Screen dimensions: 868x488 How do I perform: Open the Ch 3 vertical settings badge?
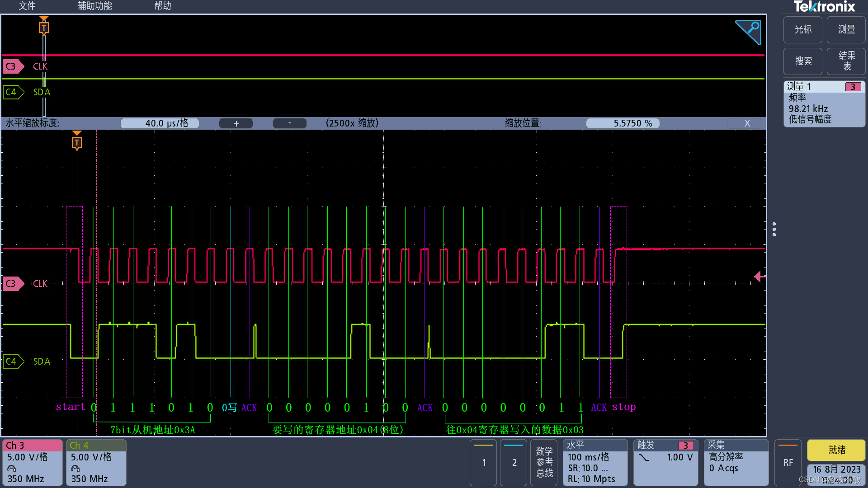33,462
